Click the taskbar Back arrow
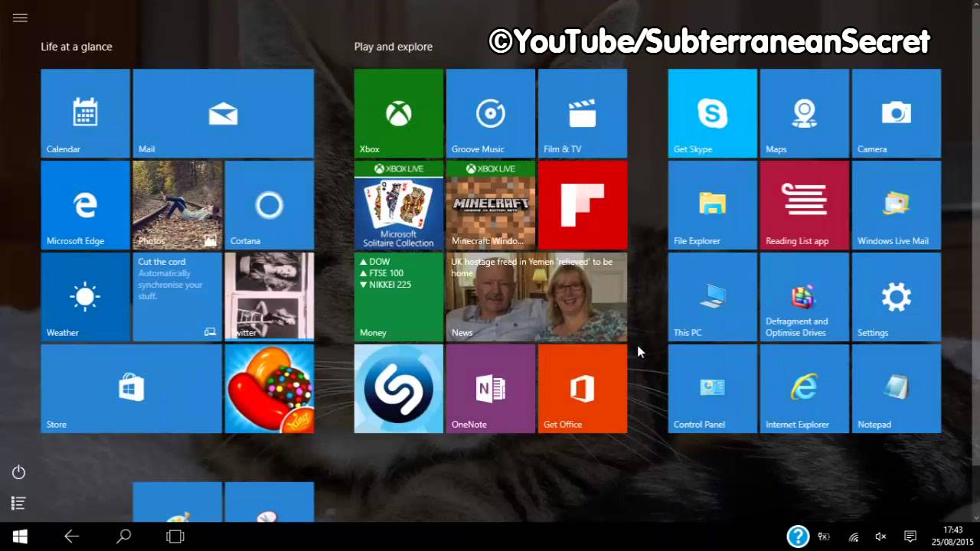Image resolution: width=980 pixels, height=551 pixels. tap(71, 536)
